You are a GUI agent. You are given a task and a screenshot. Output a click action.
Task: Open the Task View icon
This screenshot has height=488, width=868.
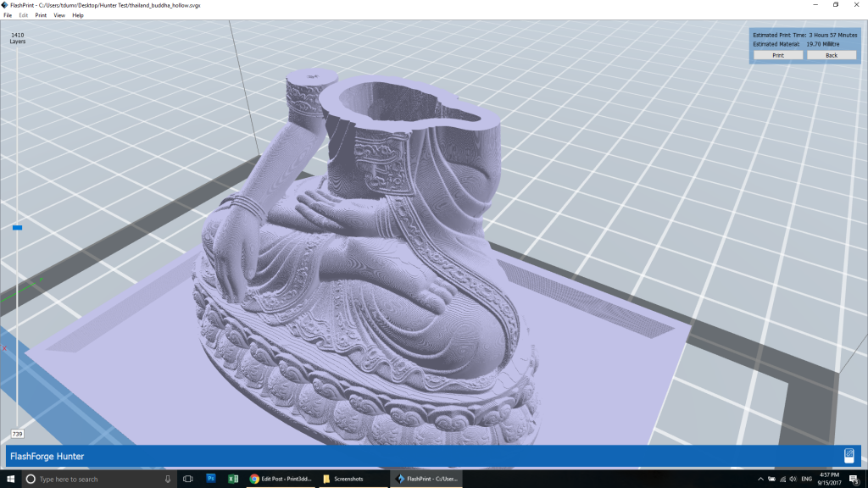[187, 479]
